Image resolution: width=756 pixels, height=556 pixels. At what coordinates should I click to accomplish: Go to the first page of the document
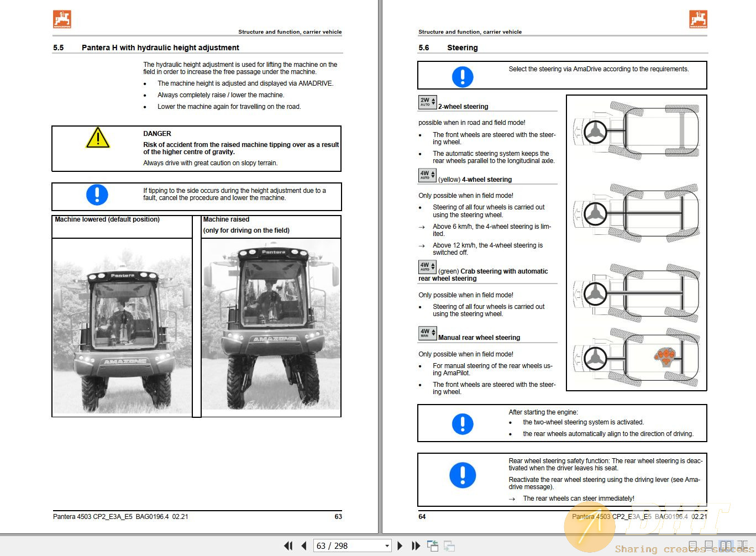288,545
